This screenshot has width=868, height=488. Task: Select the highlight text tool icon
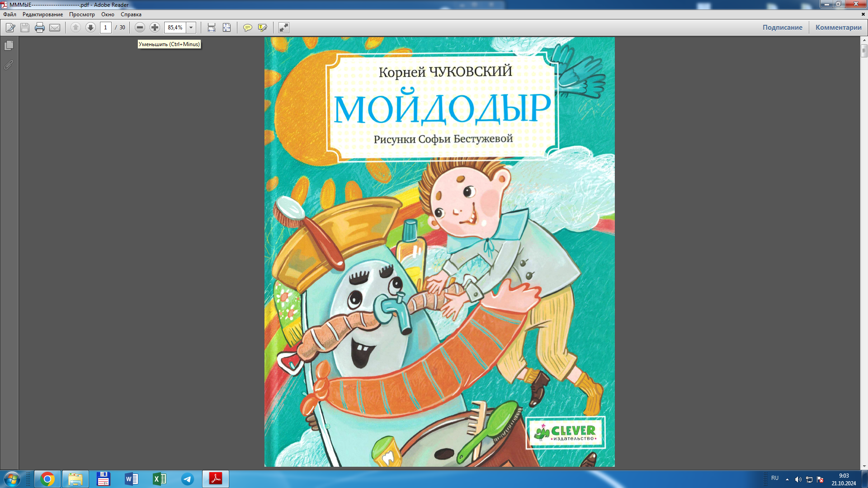(262, 28)
